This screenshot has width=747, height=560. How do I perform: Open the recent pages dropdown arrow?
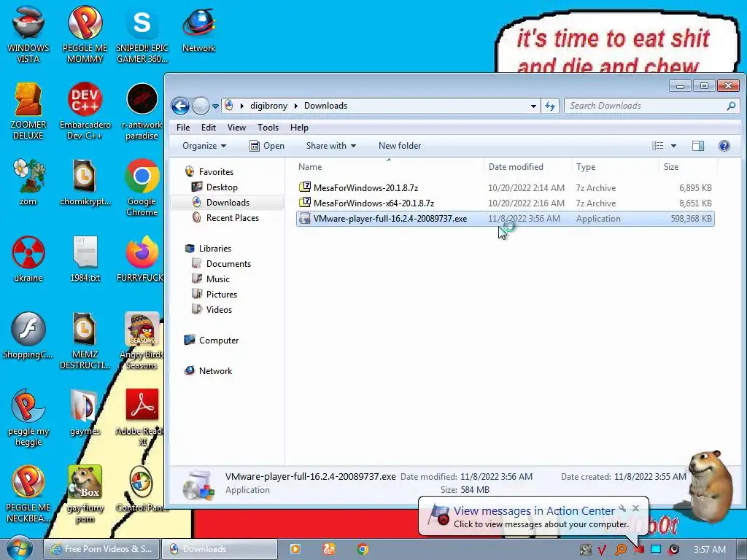215,106
